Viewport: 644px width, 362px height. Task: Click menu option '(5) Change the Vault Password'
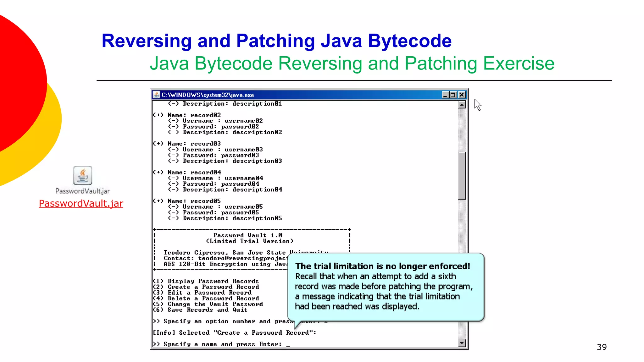pyautogui.click(x=208, y=304)
